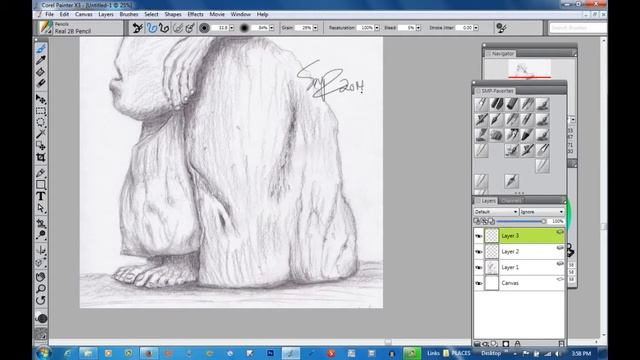Select the Text tool
This screenshot has height=360, width=640.
41,196
